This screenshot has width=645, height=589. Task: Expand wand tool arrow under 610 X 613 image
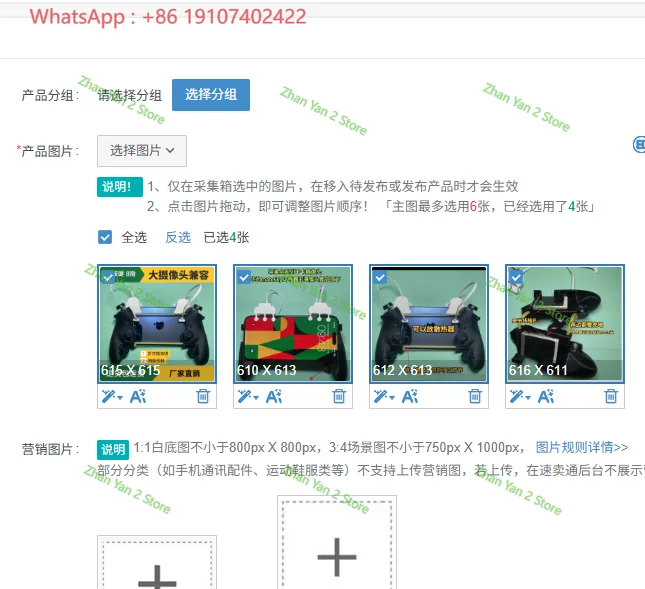[256, 398]
